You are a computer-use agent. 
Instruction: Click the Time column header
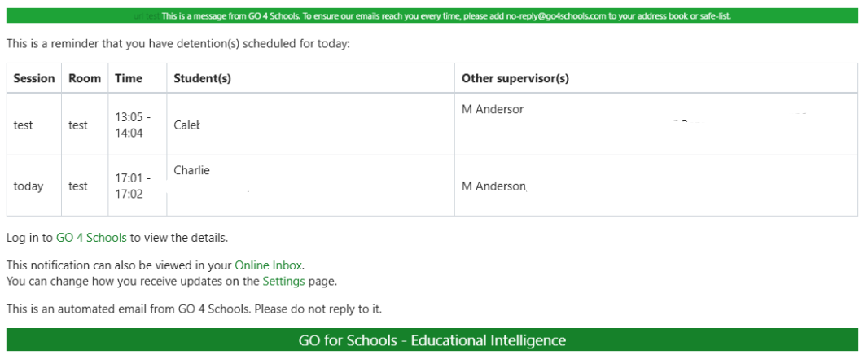pos(129,79)
